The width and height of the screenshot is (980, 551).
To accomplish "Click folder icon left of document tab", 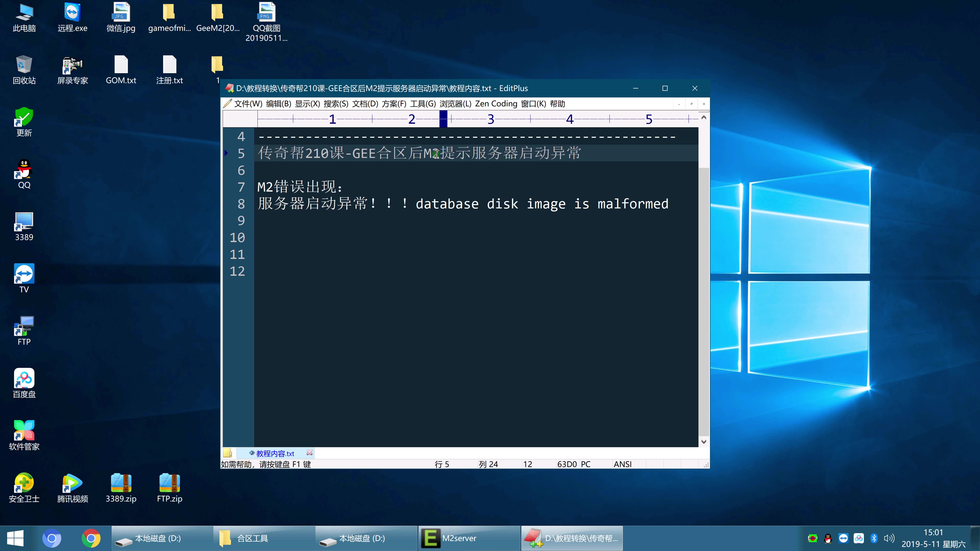I will click(227, 453).
